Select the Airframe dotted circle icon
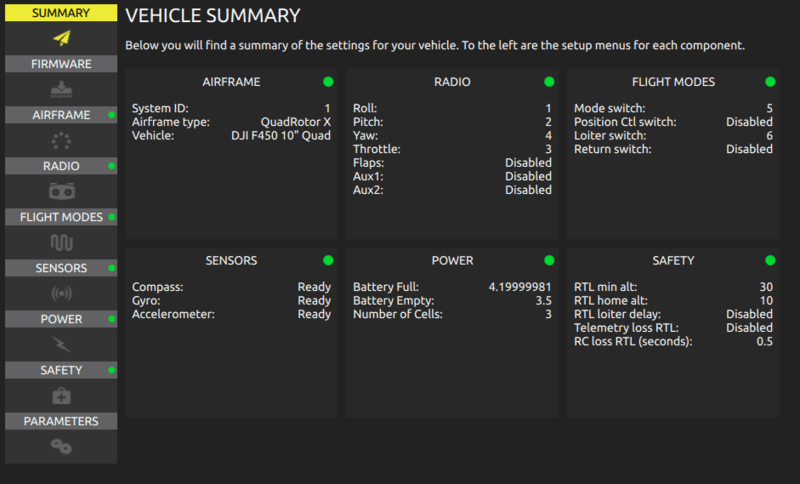 click(x=61, y=141)
